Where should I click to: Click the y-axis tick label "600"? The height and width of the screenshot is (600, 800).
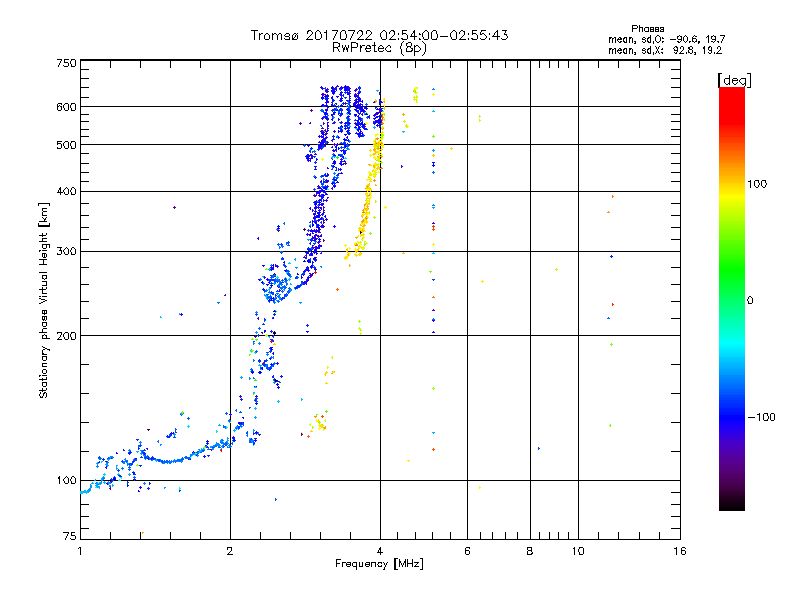66,107
